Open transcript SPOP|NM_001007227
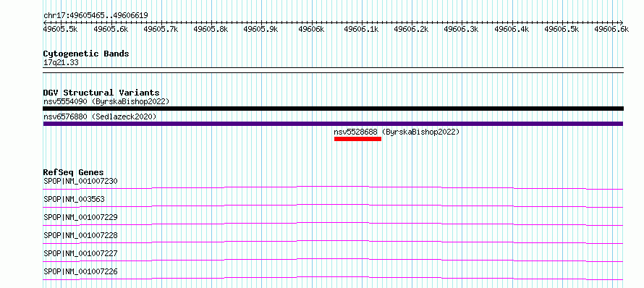The width and height of the screenshot is (644, 288). point(80,253)
